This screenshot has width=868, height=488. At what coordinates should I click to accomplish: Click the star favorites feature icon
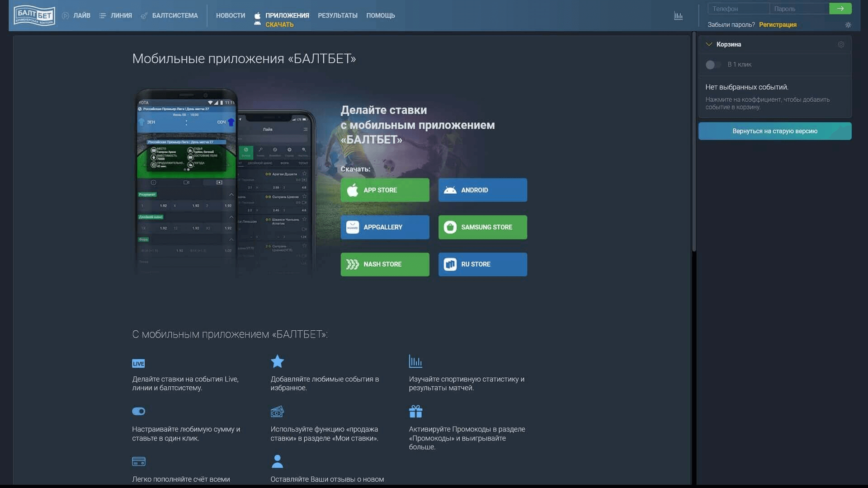coord(277,361)
